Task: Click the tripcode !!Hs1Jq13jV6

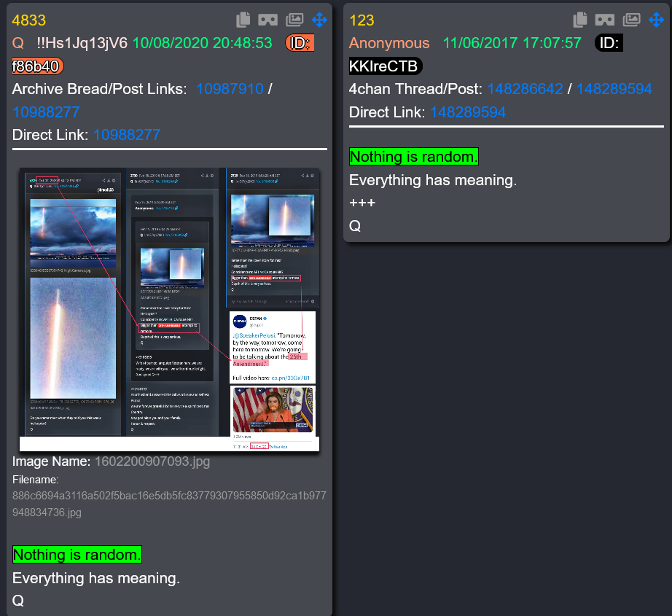Action: click(x=82, y=43)
